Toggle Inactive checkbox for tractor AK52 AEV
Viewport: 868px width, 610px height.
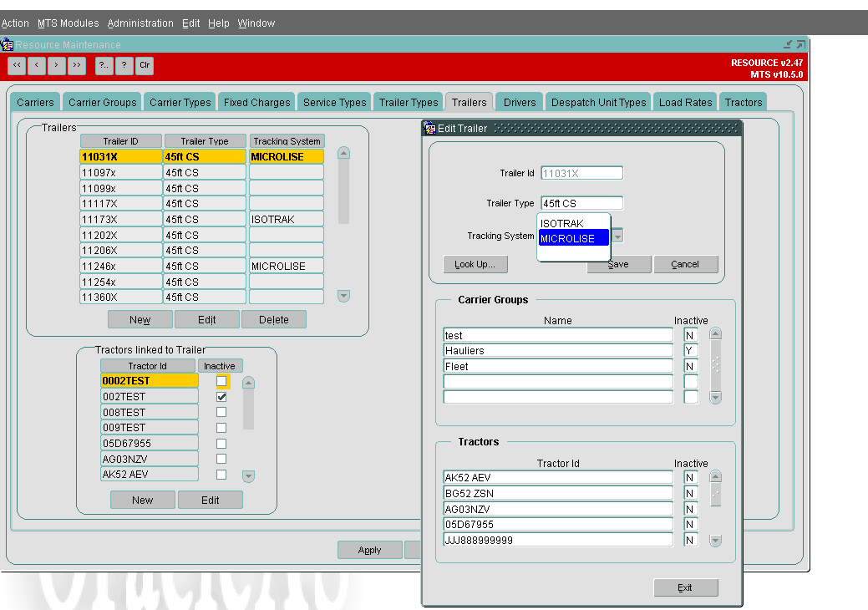tap(221, 475)
